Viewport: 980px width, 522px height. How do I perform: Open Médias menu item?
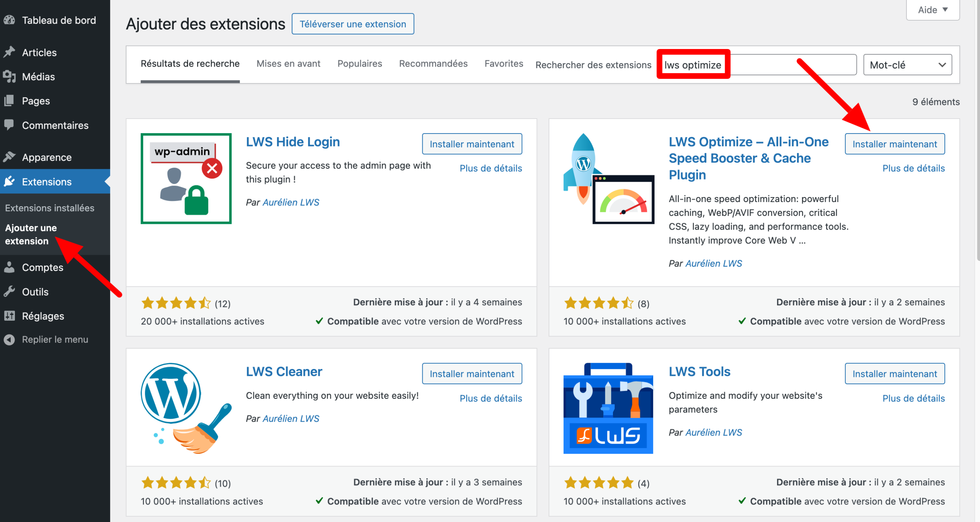pos(55,77)
